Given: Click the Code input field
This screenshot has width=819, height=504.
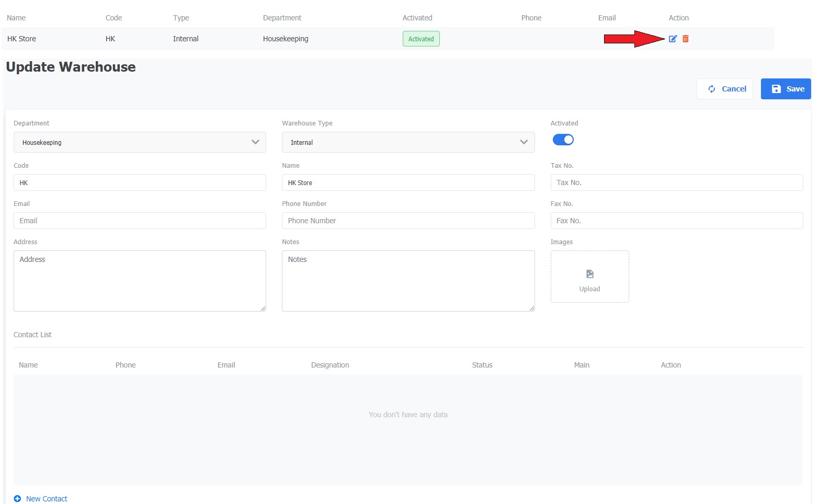Looking at the screenshot, I should [x=140, y=182].
